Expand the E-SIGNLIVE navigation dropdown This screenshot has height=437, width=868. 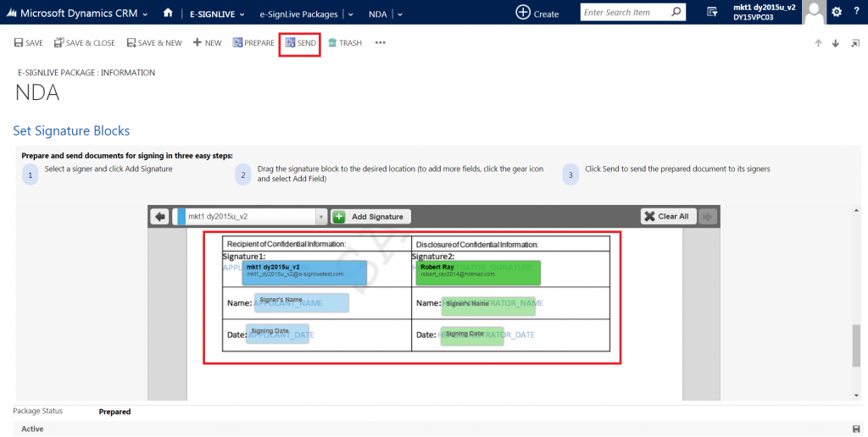click(242, 14)
